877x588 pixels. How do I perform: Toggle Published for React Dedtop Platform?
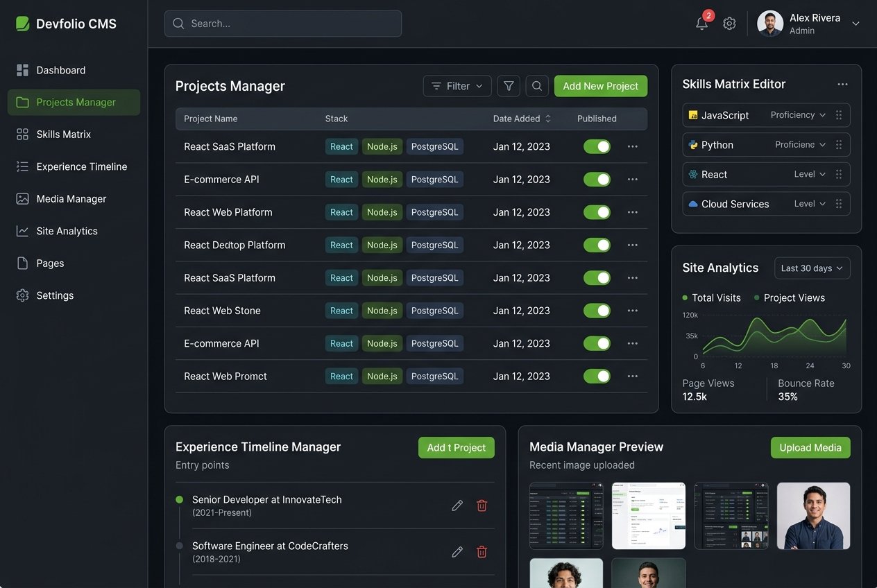coord(597,245)
